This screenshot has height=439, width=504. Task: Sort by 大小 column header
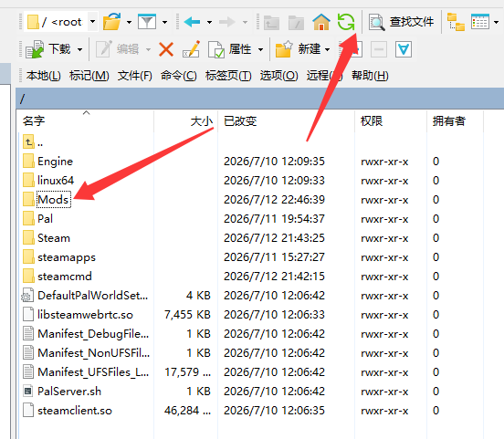pos(185,121)
